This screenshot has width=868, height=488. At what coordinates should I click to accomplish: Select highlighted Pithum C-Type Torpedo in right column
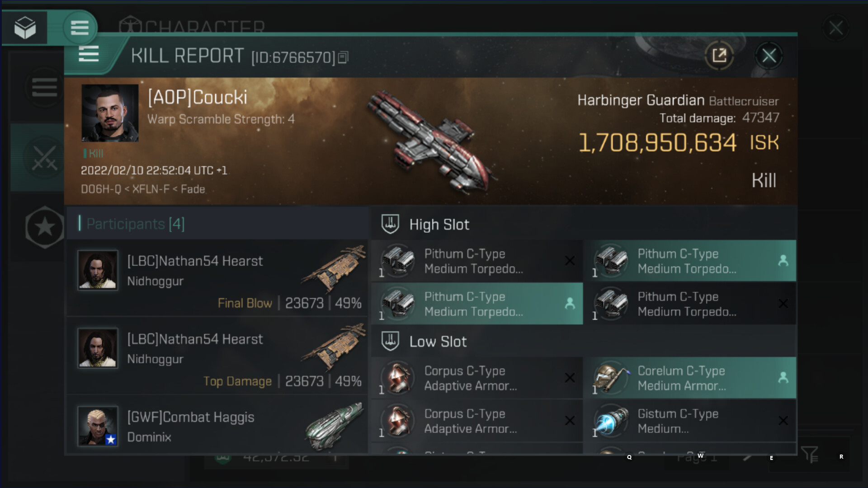point(690,261)
